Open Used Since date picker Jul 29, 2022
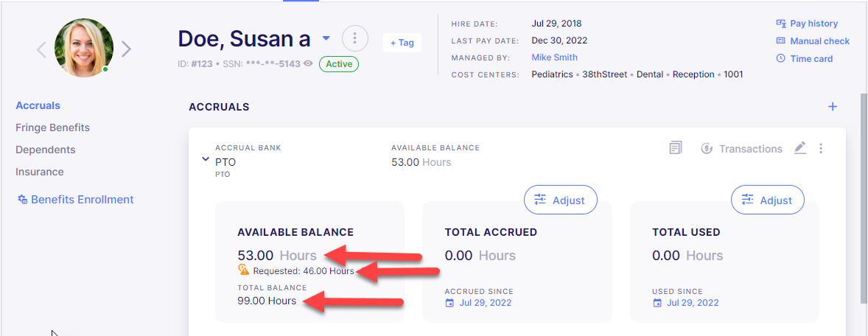Image resolution: width=868 pixels, height=336 pixels. click(686, 303)
